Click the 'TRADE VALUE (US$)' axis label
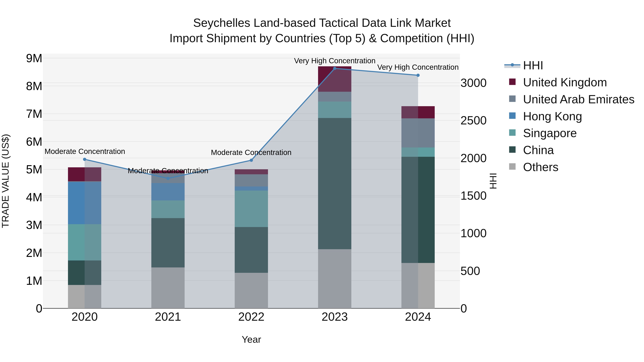 pos(6,181)
